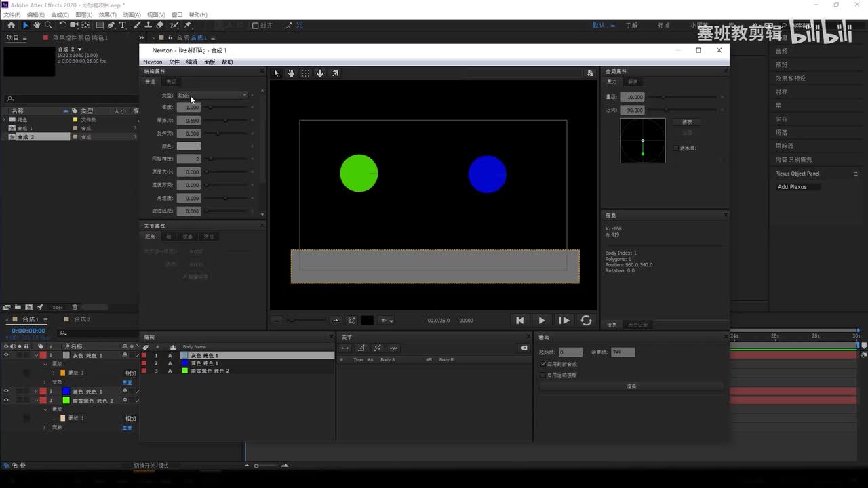Select the After Effects Home tool icon

click(x=11, y=25)
